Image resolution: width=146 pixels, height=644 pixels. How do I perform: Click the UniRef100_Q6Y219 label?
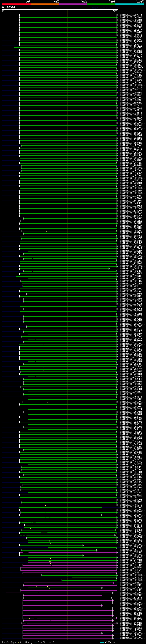click(x=131, y=268)
